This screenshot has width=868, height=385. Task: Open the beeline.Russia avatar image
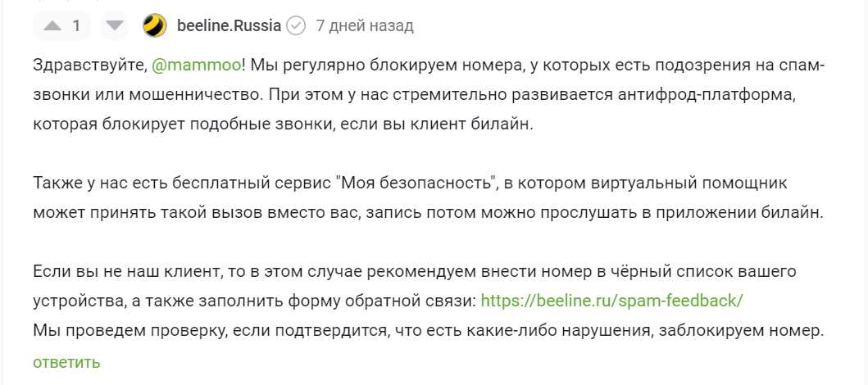(154, 25)
